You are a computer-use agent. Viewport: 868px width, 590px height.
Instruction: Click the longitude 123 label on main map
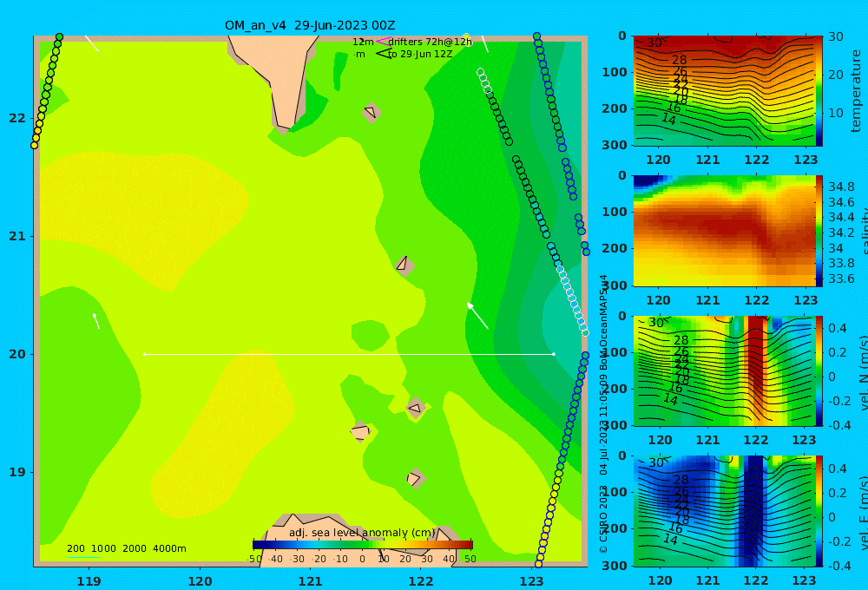coord(532,581)
